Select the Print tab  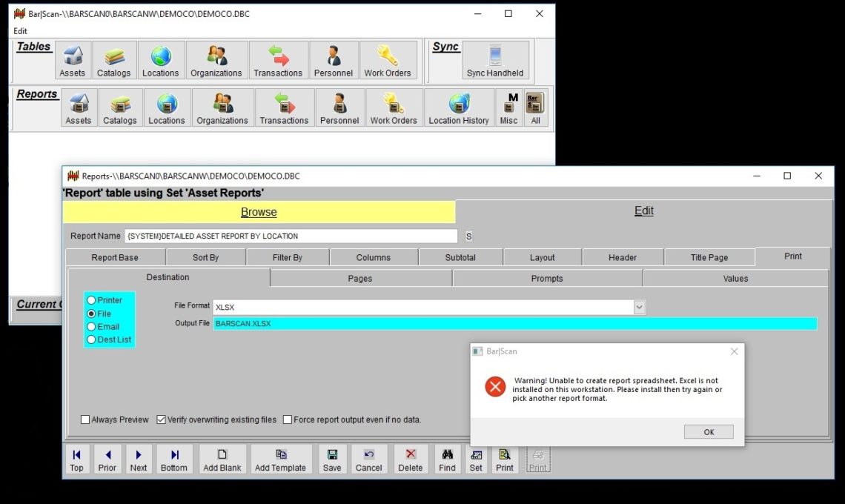coord(792,256)
